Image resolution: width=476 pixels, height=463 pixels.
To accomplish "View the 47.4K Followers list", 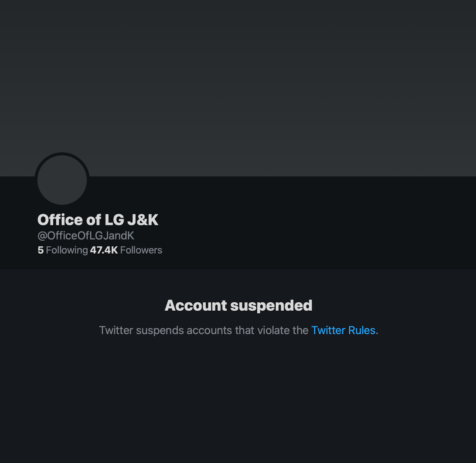I will tap(126, 250).
